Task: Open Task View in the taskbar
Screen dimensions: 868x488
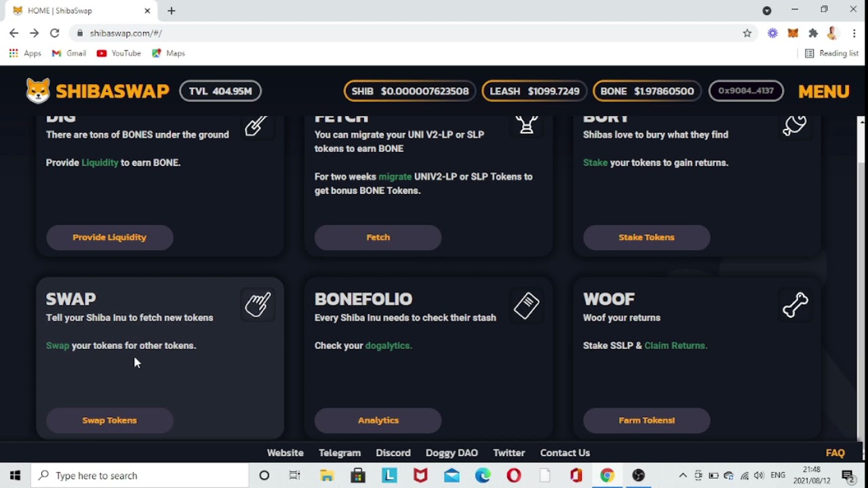Action: pos(295,476)
